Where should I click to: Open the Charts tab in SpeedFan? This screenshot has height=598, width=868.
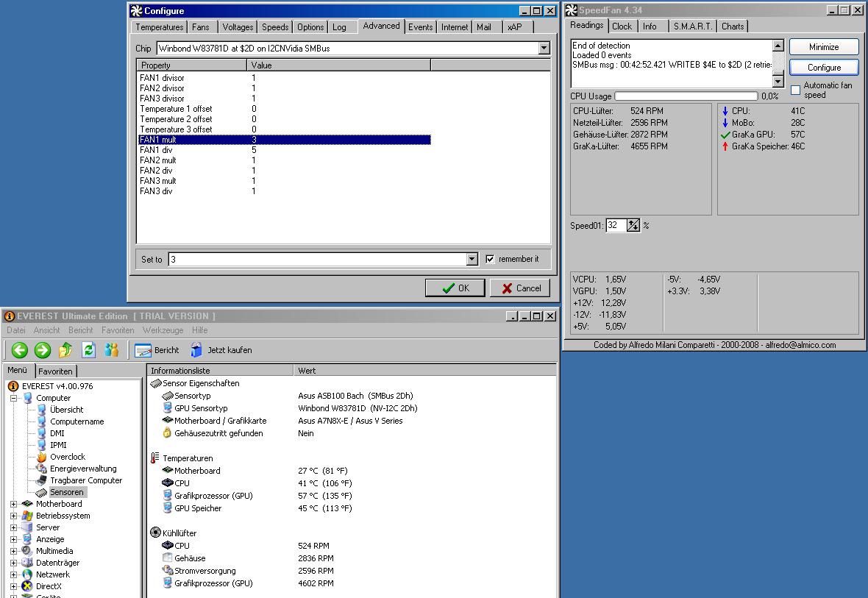click(x=733, y=26)
